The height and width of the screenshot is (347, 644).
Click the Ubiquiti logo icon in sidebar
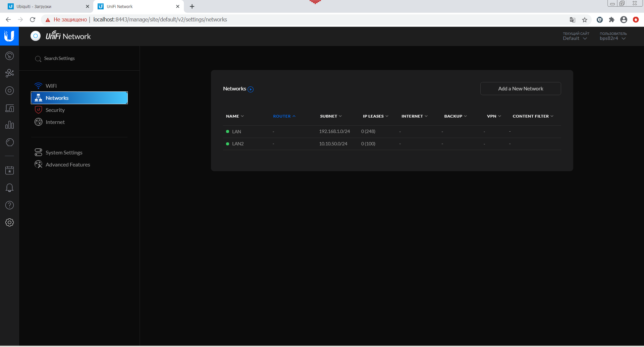coord(9,36)
